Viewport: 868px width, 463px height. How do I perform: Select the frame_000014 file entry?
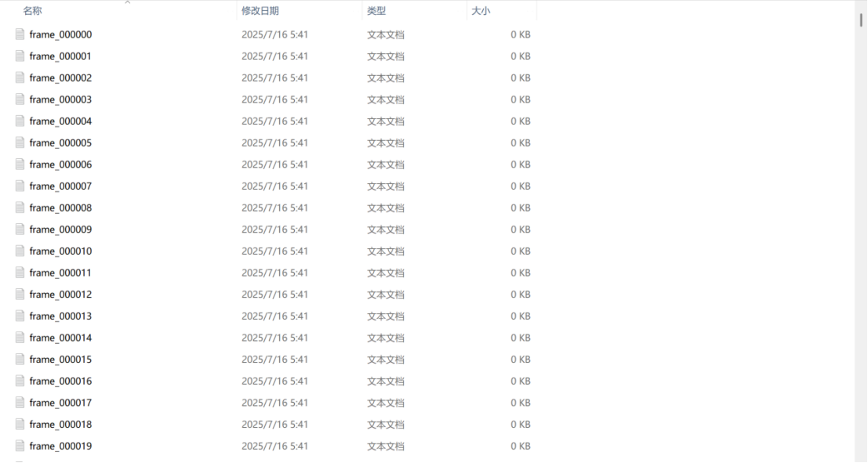tap(60, 338)
